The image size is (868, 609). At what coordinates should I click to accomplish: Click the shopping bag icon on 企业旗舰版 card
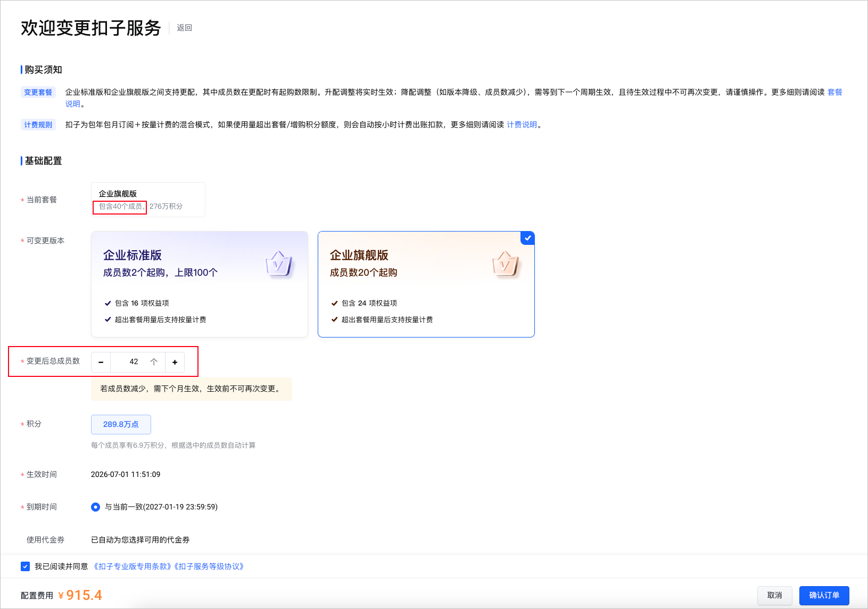coord(506,264)
